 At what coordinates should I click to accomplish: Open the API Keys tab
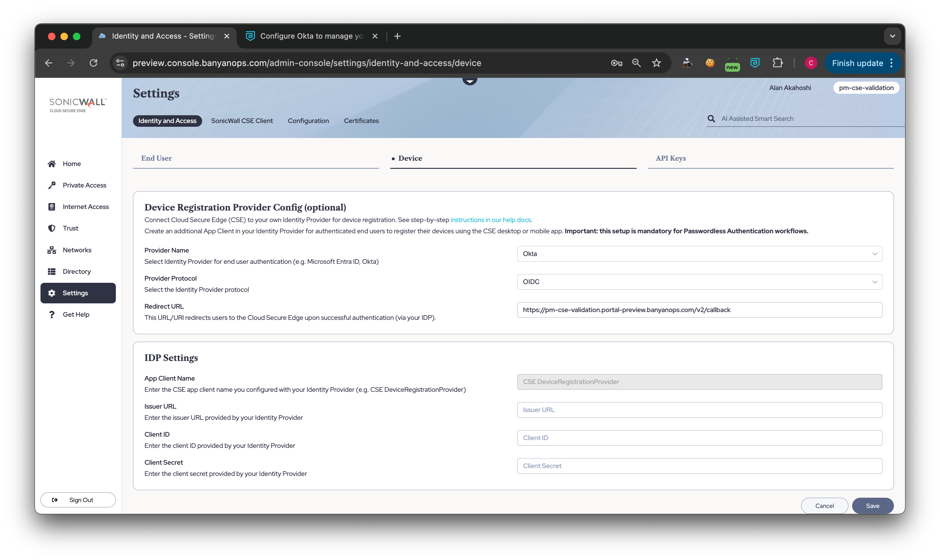(671, 158)
